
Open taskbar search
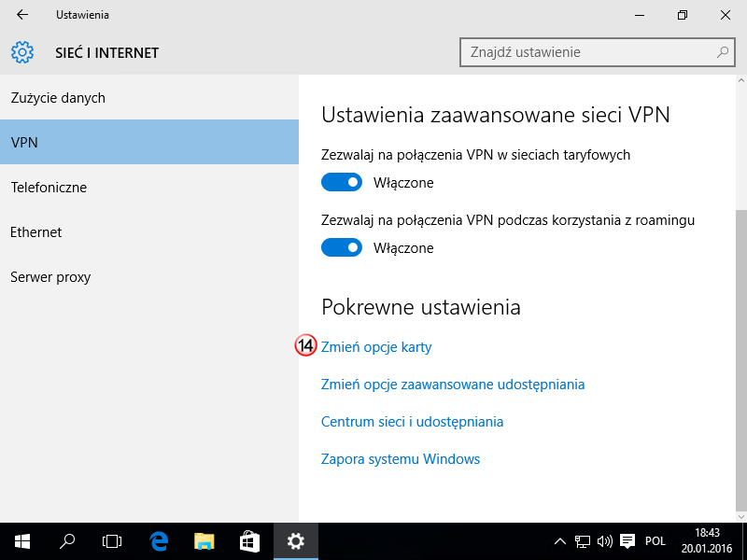[66, 541]
